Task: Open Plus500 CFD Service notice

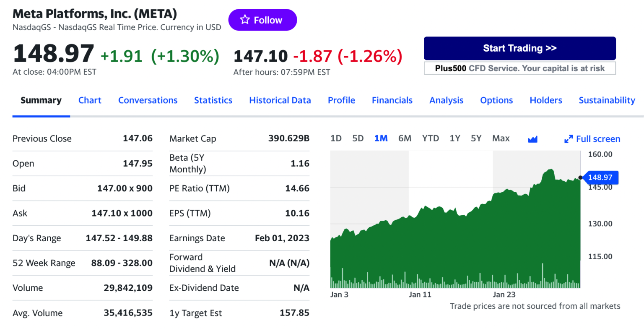Action: 519,68
